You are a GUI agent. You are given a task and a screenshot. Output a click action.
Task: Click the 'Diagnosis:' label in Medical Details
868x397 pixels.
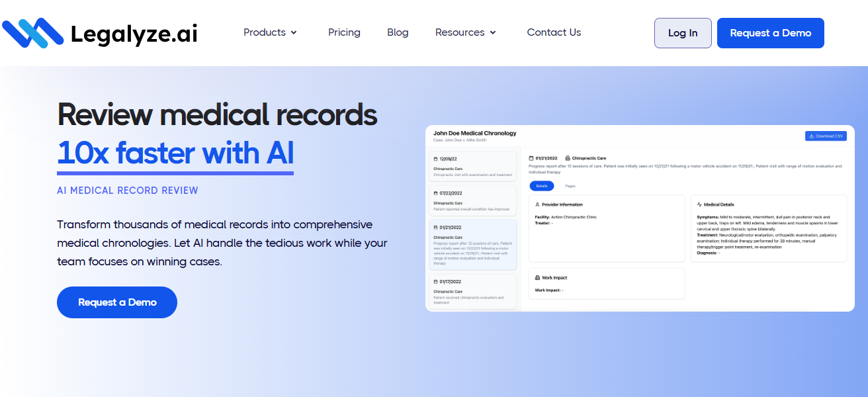tap(707, 253)
